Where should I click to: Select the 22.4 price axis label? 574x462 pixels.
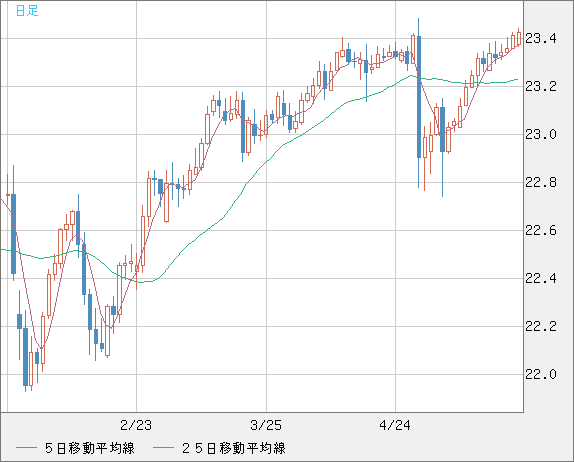pyautogui.click(x=541, y=279)
